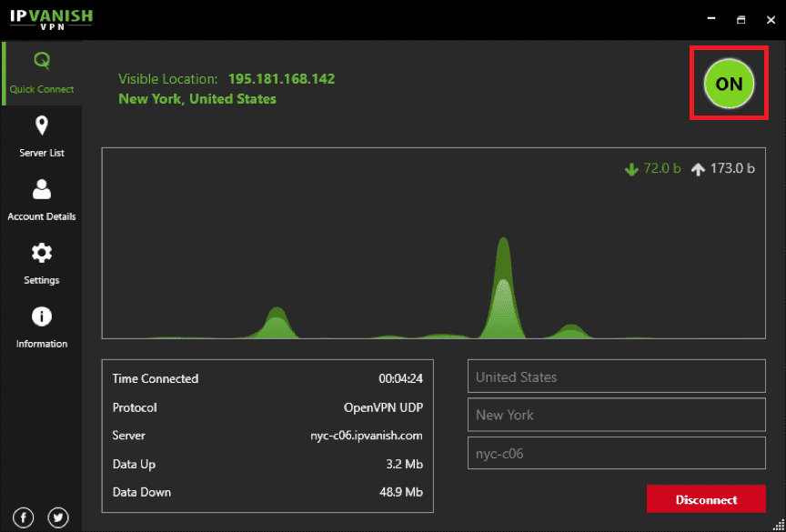
Task: Click the New York, United States location text
Action: (197, 99)
